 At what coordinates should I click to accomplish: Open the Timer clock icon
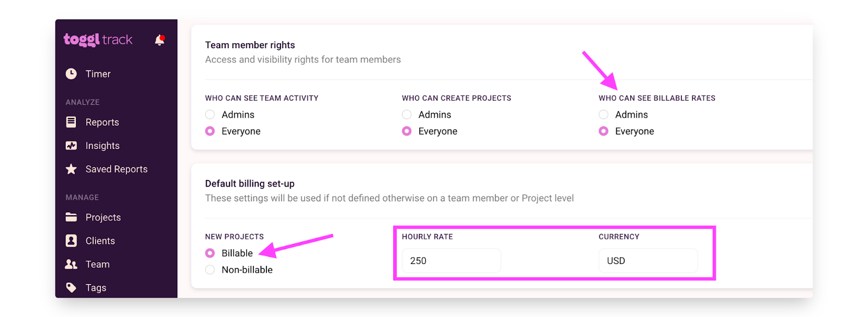pyautogui.click(x=71, y=74)
